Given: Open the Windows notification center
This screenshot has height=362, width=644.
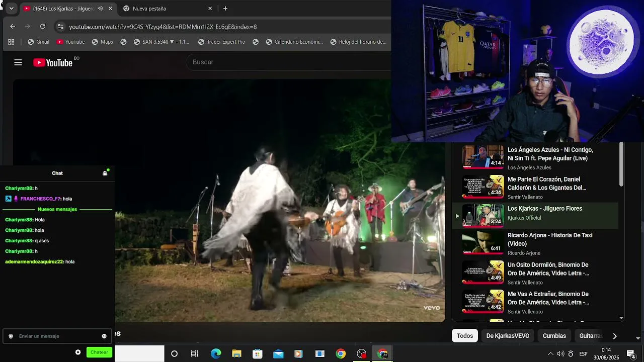Looking at the screenshot, I should 630,354.
